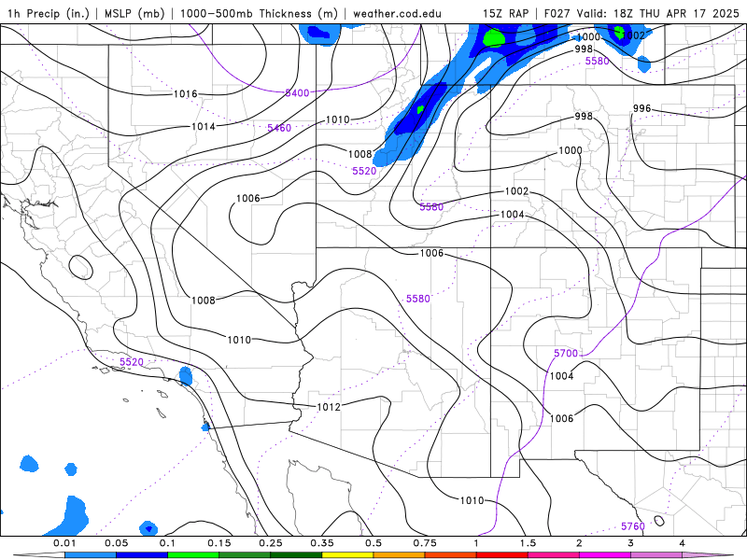This screenshot has height=560, width=747.
Task: Click the purple 5700 thickness label
Action: [x=566, y=353]
